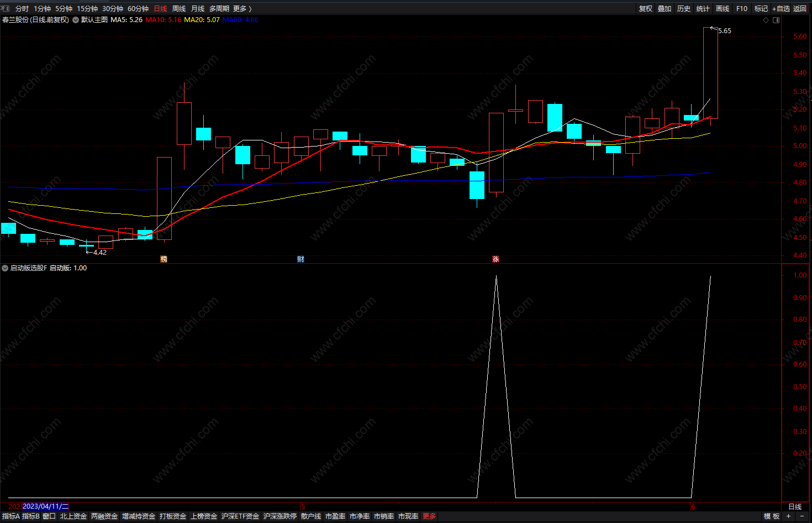
Task: Click the 返回 back button
Action: [800, 9]
